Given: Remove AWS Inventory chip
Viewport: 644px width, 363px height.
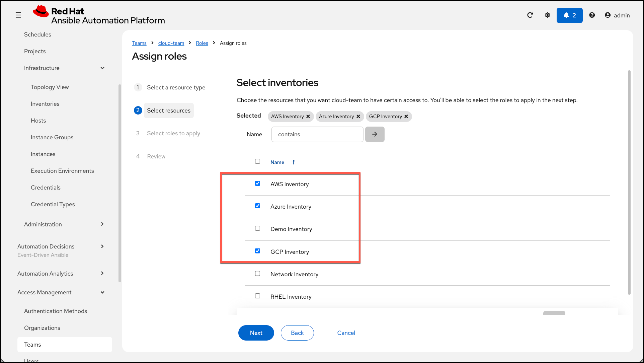Looking at the screenshot, I should coord(308,117).
